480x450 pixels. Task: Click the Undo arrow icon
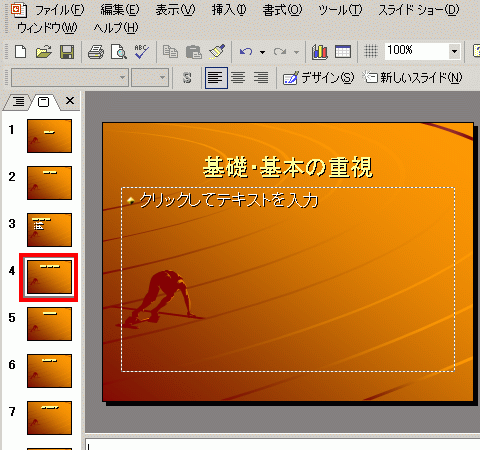246,52
